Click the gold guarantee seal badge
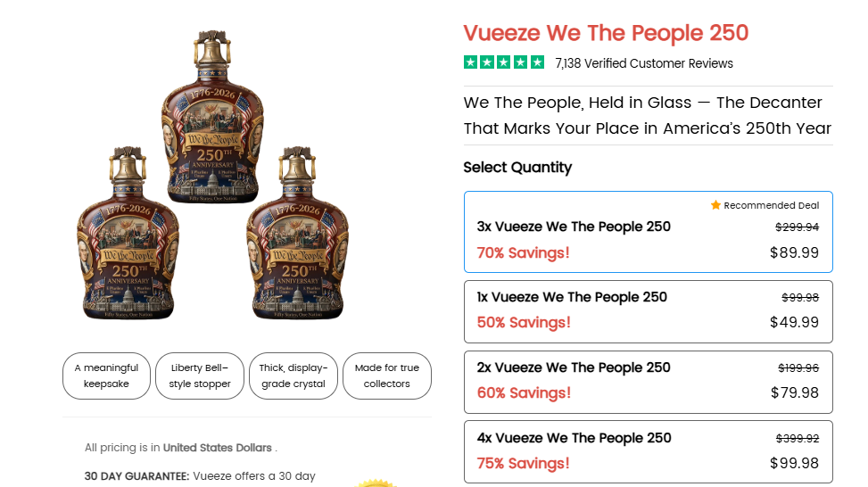The height and width of the screenshot is (487, 868). point(376,483)
